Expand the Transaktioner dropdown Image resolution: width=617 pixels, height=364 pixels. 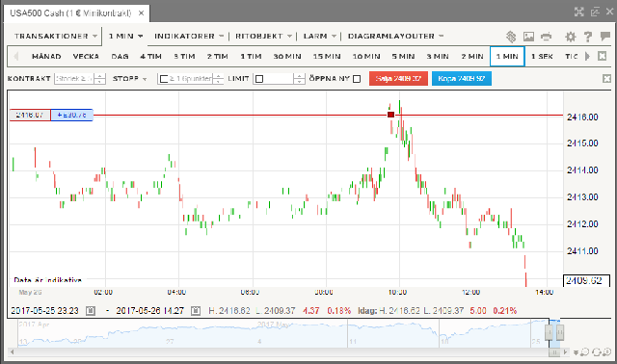56,37
